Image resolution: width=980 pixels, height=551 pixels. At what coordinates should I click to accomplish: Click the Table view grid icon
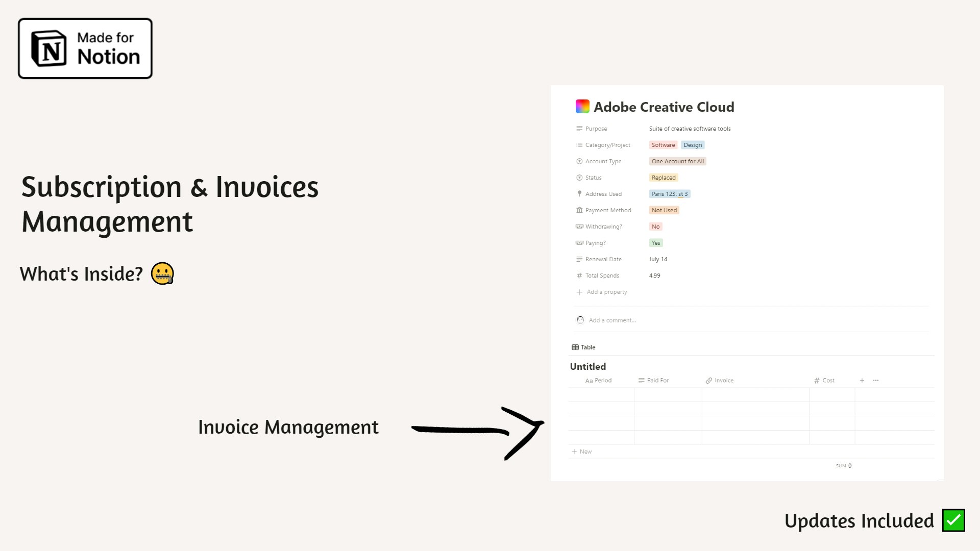point(575,347)
